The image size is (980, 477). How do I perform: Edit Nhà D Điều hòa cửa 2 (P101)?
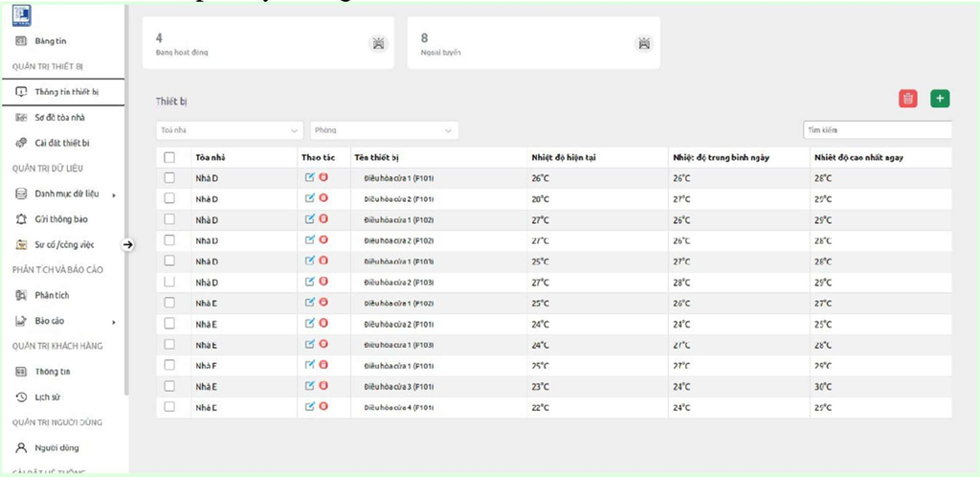[x=309, y=198]
